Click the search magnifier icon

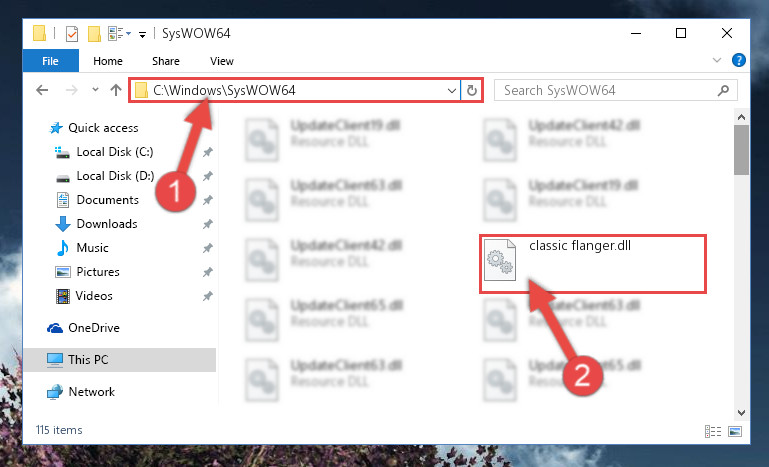(x=723, y=90)
